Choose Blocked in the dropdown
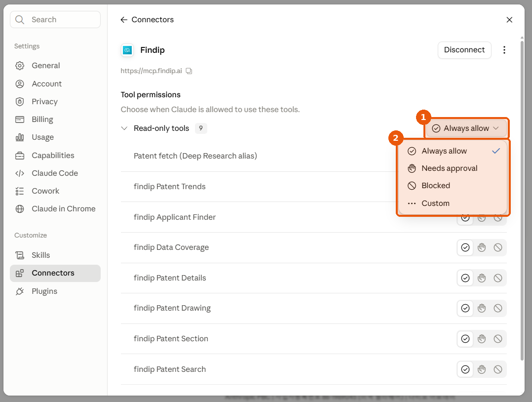Viewport: 532px width, 402px height. (x=453, y=186)
